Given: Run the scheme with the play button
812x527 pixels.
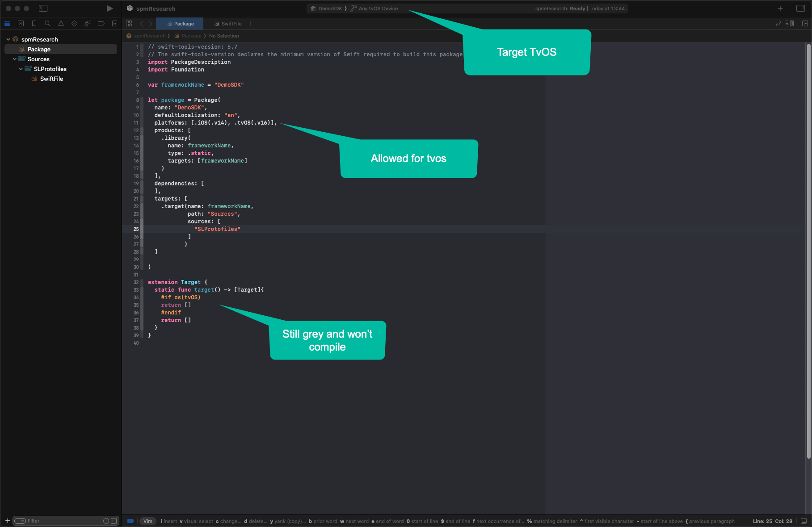Looking at the screenshot, I should tap(109, 8).
